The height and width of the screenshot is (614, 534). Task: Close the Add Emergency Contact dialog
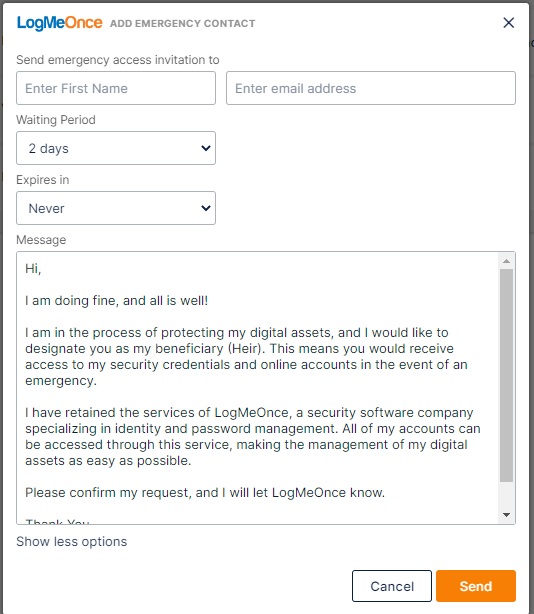pyautogui.click(x=508, y=23)
